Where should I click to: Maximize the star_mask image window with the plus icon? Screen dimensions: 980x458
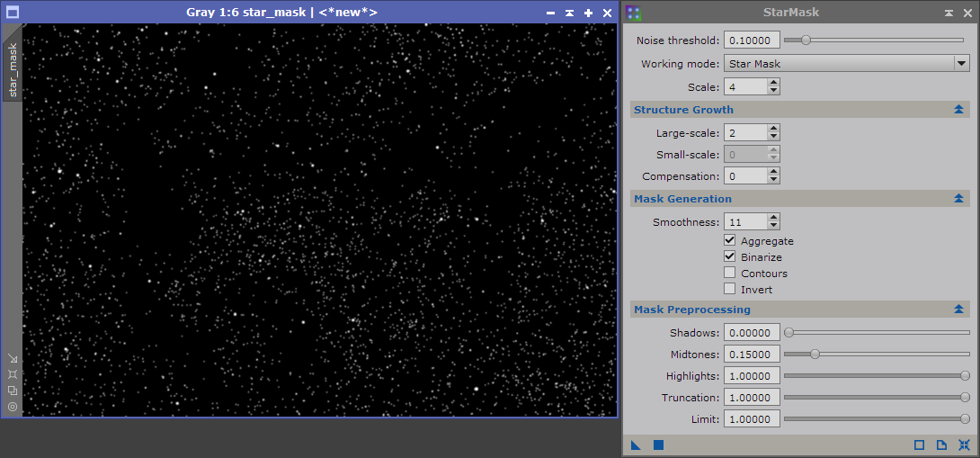[588, 13]
